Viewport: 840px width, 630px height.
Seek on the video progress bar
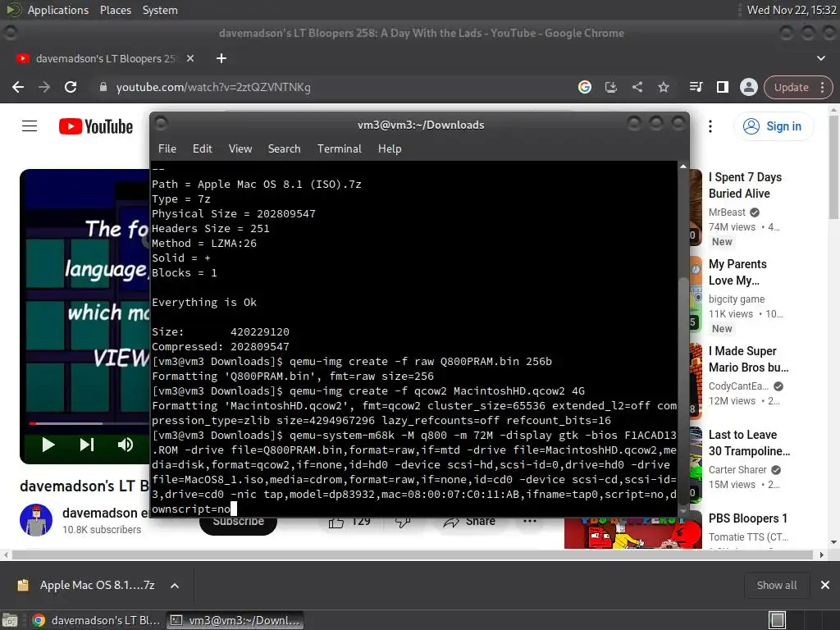(89, 423)
